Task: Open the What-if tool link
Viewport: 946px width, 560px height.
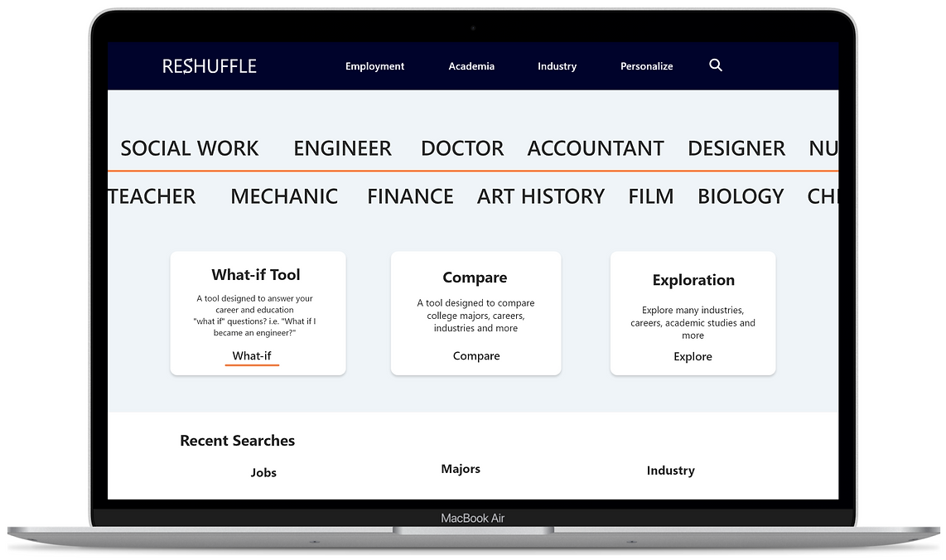Action: [252, 355]
